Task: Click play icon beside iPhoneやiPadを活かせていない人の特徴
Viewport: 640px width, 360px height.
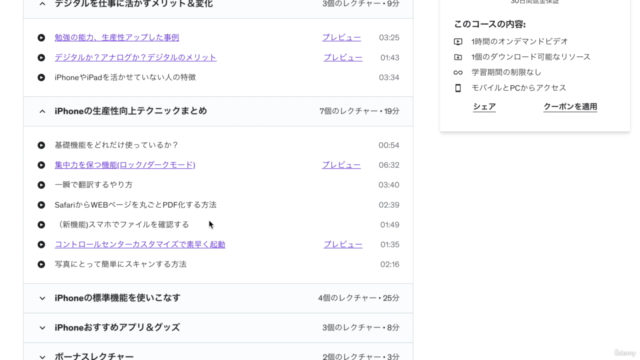Action: (x=41, y=78)
